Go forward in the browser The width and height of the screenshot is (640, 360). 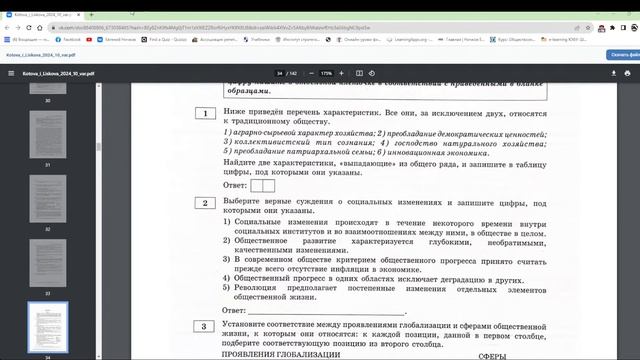pyautogui.click(x=18, y=28)
